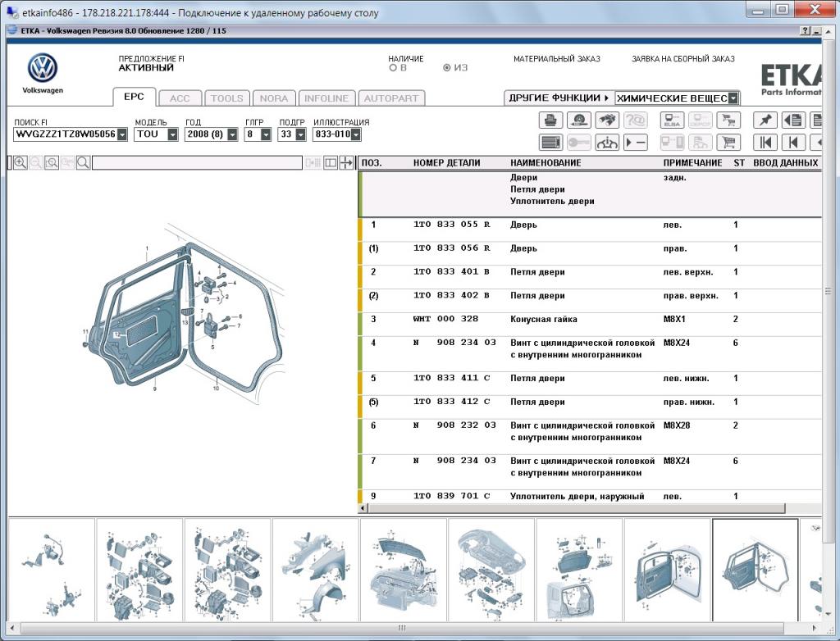Switch to the AUTOPART tab
The height and width of the screenshot is (641, 840).
pos(391,98)
